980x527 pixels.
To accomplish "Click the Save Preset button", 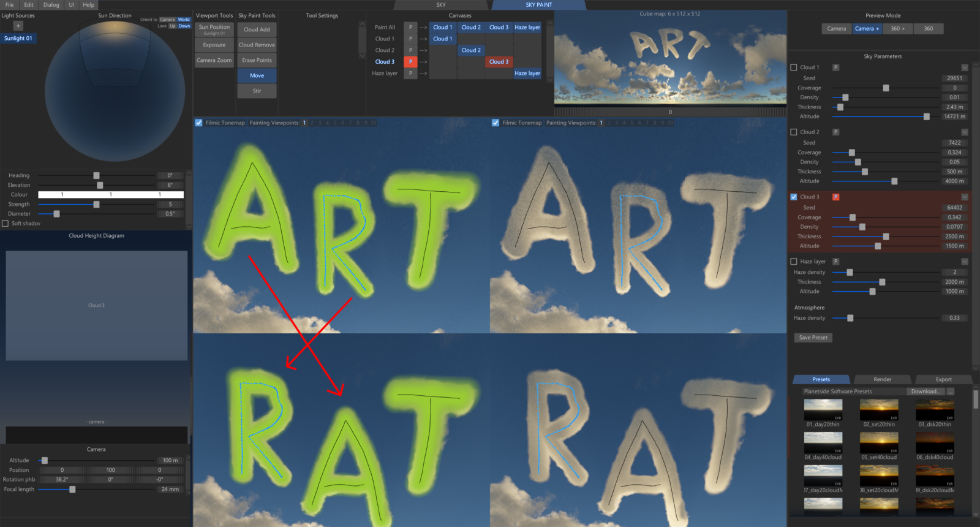I will [x=813, y=338].
